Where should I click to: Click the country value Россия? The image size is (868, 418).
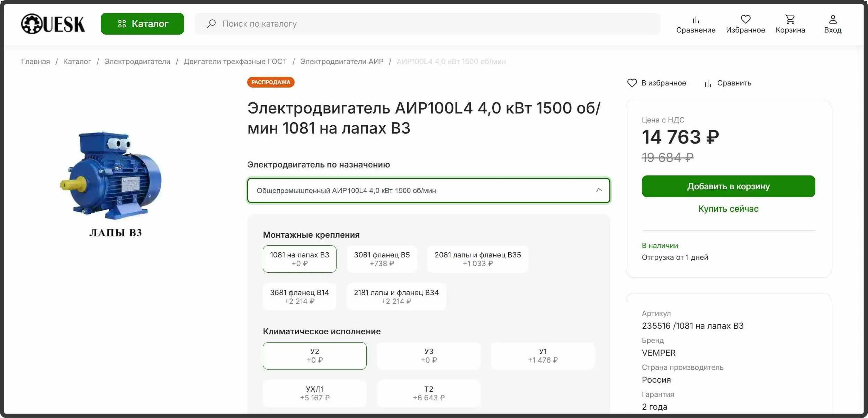[x=656, y=380]
